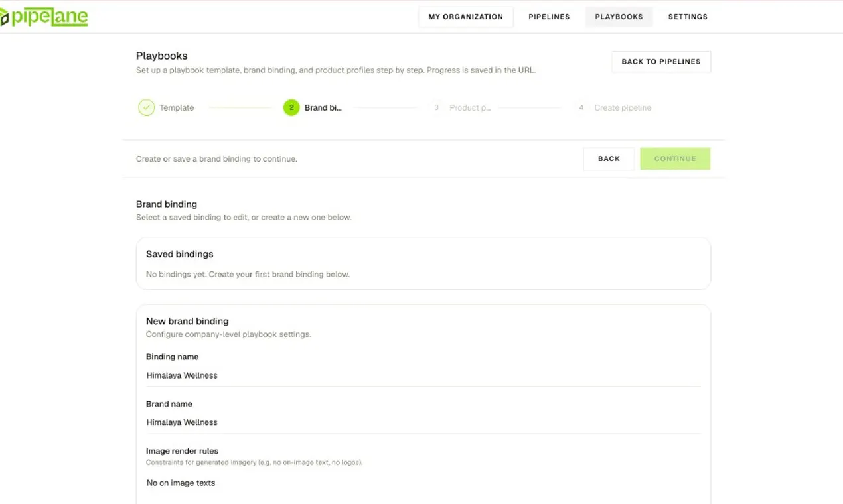Click 'Configure company-level playbook settings.' text
The image size is (843, 504).
(228, 334)
